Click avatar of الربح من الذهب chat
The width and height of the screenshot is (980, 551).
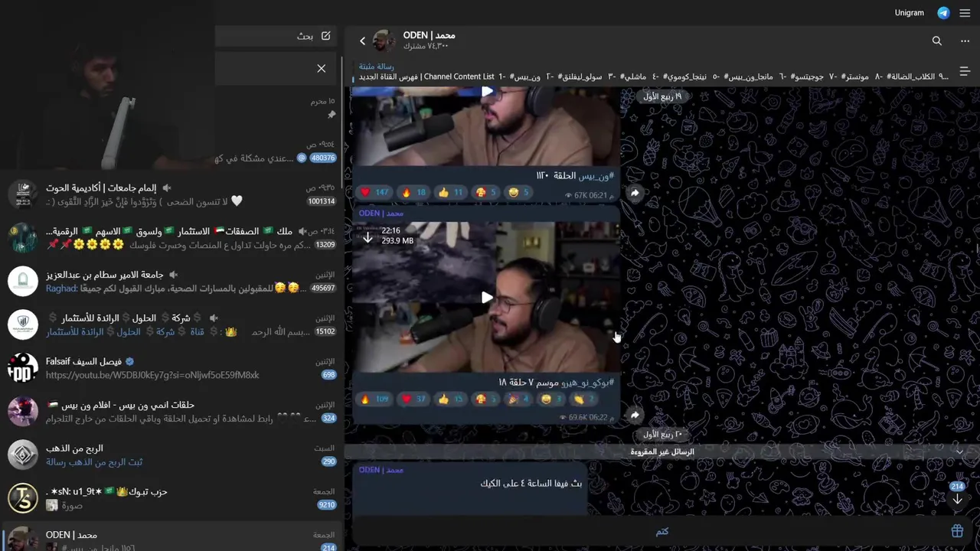point(23,455)
